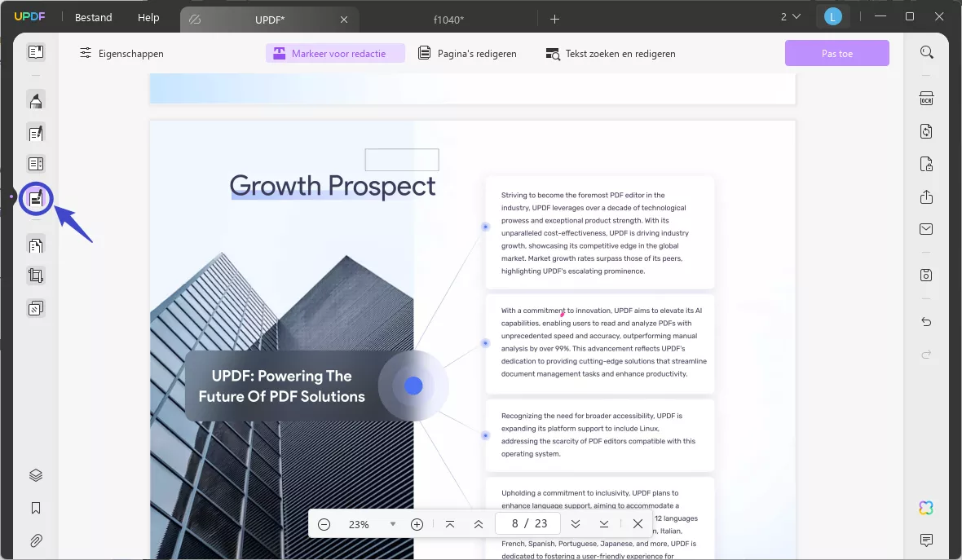
Task: Add a new tab
Action: 554,19
